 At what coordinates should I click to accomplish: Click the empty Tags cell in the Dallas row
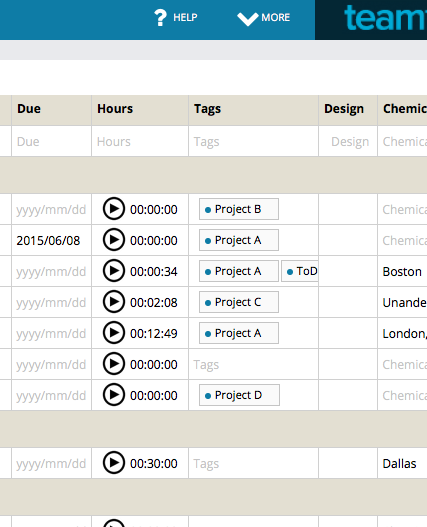tap(254, 463)
